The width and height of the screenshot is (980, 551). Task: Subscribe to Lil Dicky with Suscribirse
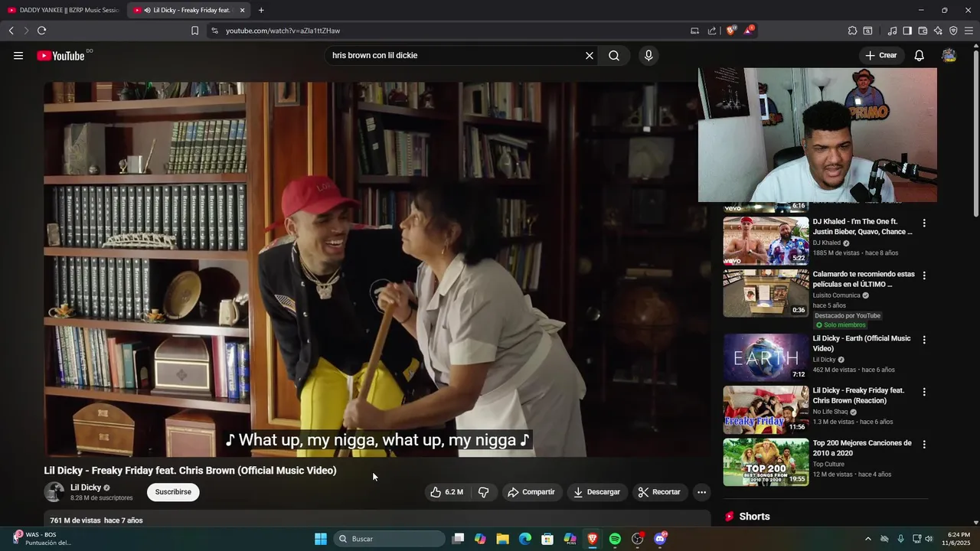[x=173, y=492]
